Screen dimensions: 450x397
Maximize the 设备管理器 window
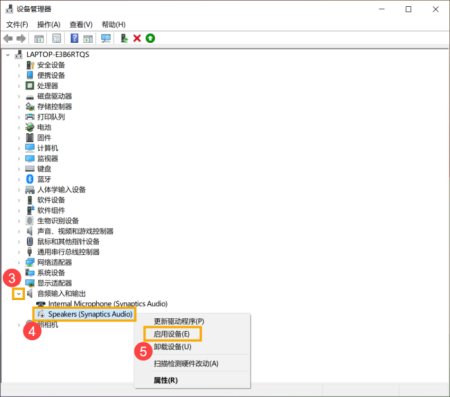[409, 9]
